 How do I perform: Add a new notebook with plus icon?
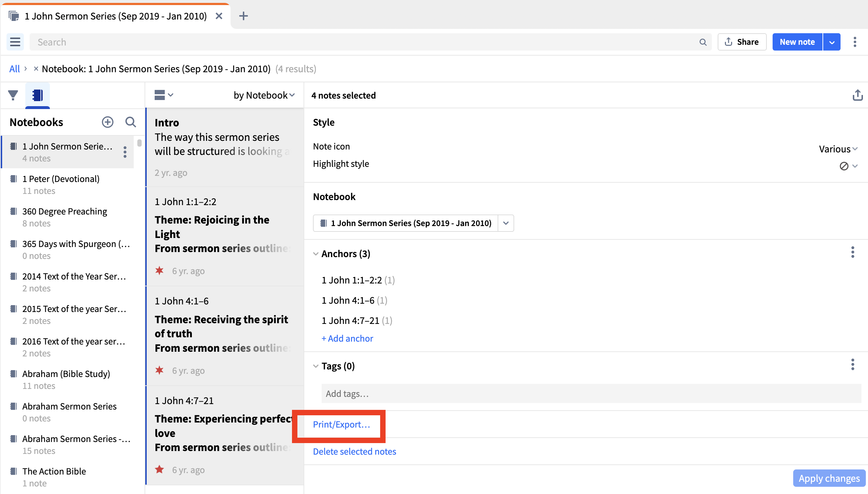click(x=107, y=122)
